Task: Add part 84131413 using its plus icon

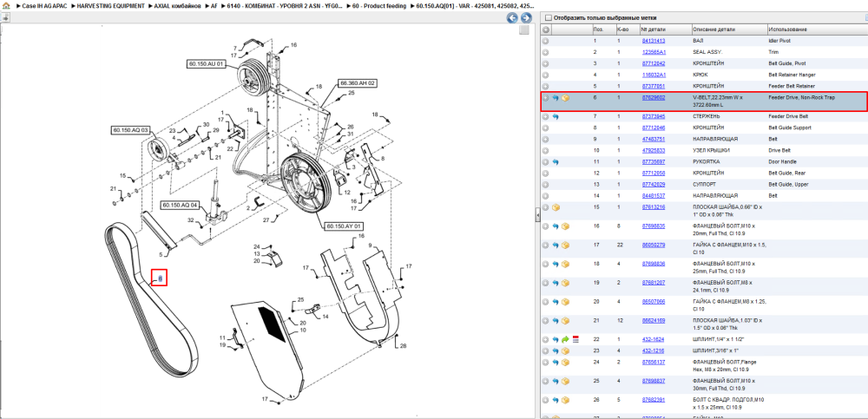Action: [x=546, y=41]
